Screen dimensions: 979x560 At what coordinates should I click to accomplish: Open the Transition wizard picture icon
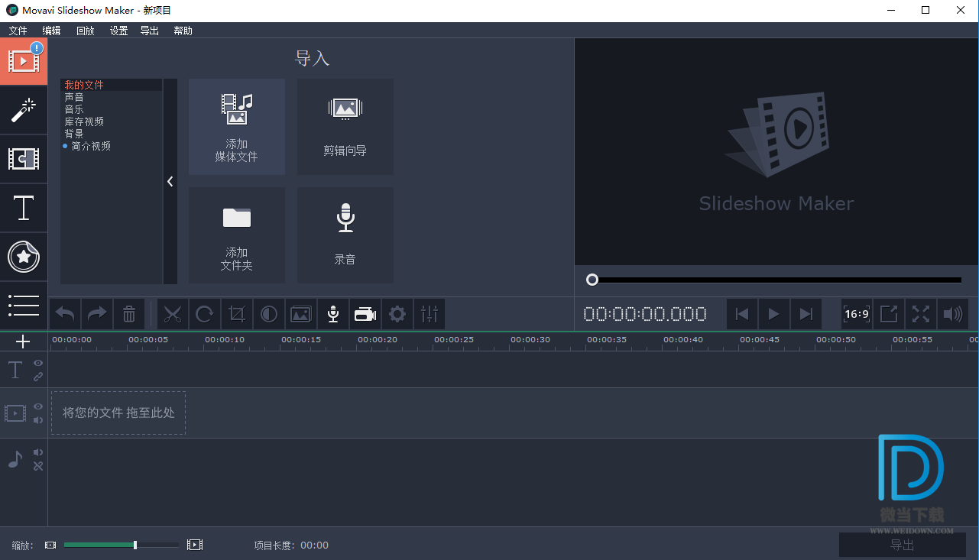click(301, 314)
